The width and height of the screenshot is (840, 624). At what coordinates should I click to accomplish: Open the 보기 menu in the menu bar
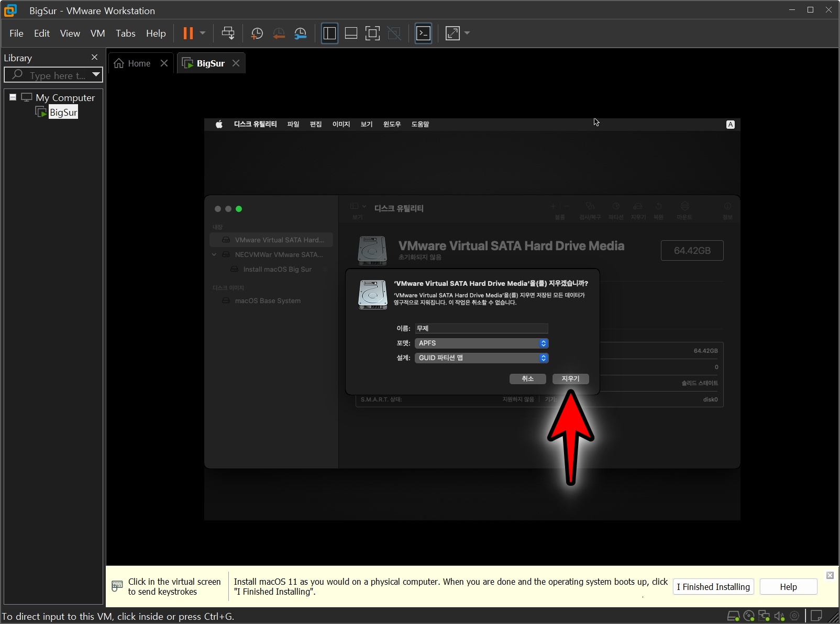tap(367, 124)
